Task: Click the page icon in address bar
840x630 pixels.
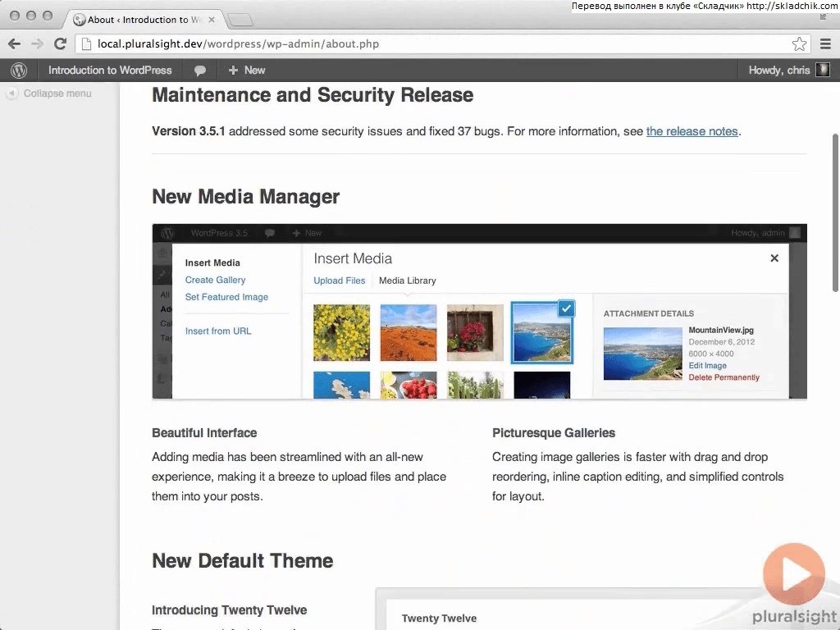Action: pyautogui.click(x=86, y=44)
